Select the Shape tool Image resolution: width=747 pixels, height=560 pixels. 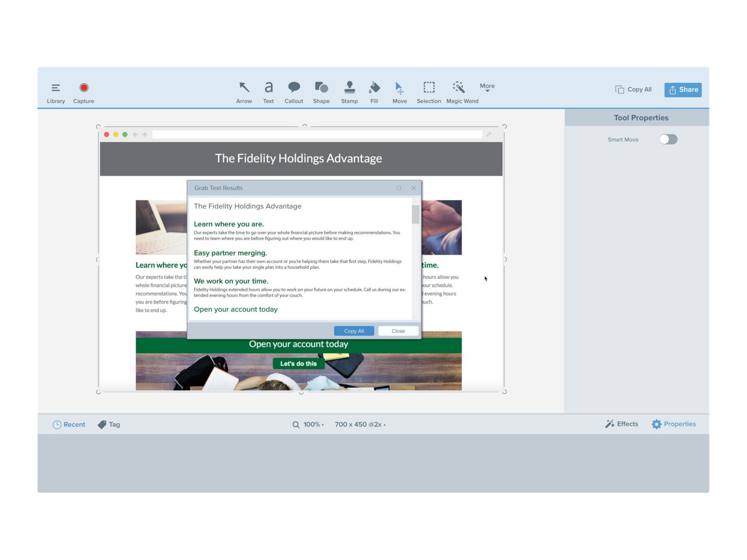tap(321, 92)
